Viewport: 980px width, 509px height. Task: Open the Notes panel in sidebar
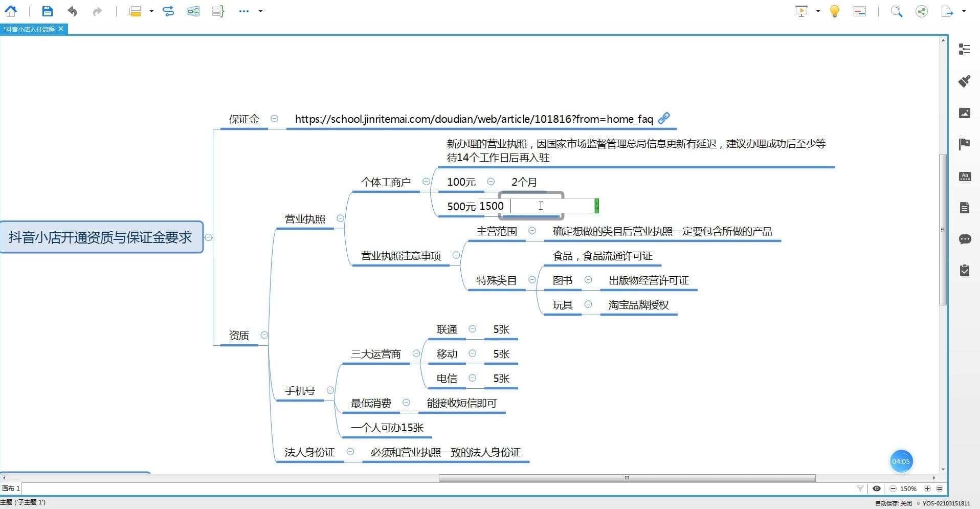(964, 208)
